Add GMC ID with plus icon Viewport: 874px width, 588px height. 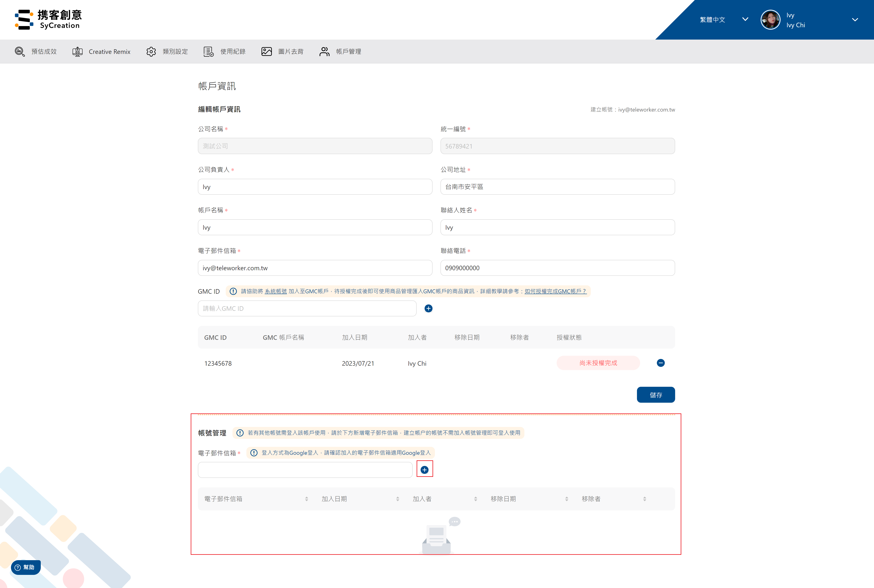tap(428, 308)
